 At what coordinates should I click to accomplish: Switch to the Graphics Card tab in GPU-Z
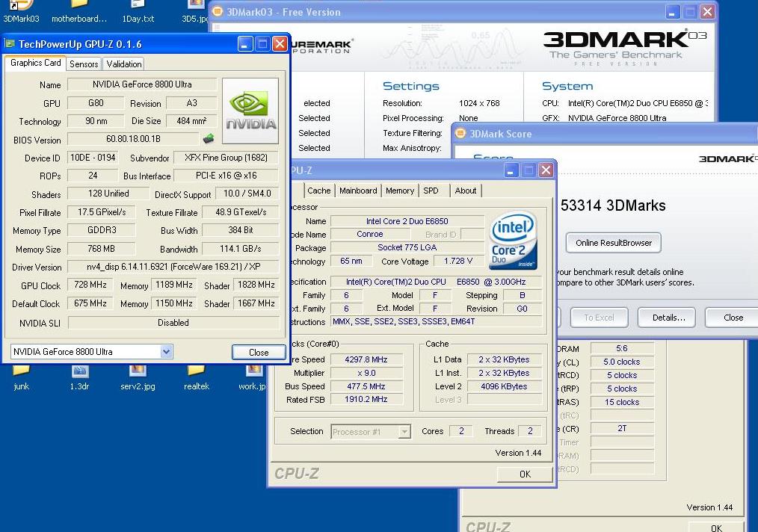(35, 63)
